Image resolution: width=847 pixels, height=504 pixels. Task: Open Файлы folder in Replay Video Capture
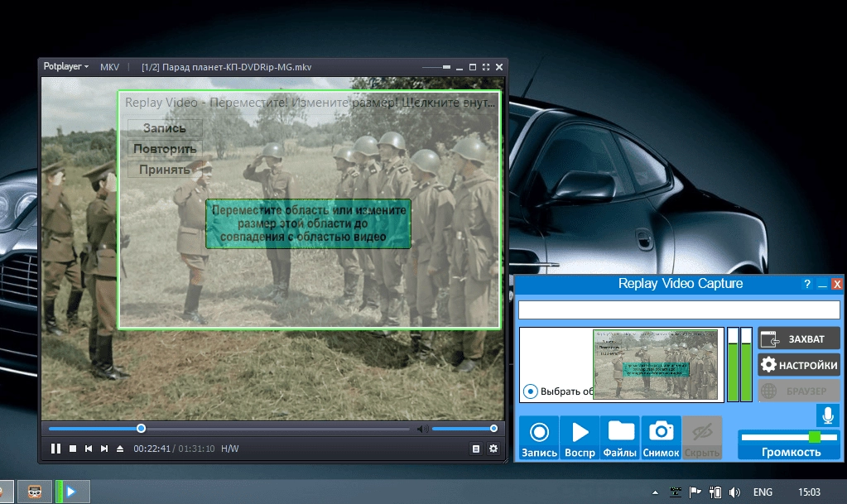tap(620, 438)
